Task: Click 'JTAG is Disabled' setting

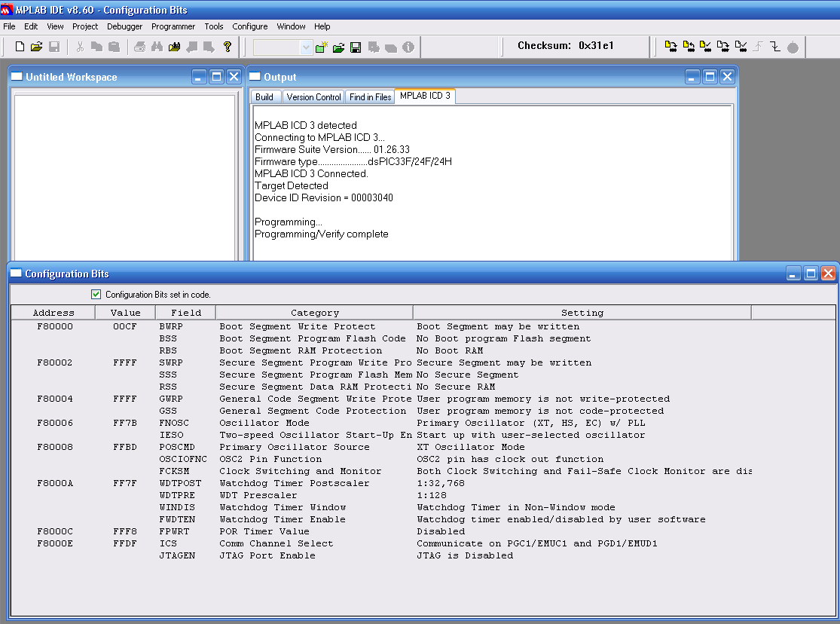Action: pyautogui.click(x=465, y=555)
